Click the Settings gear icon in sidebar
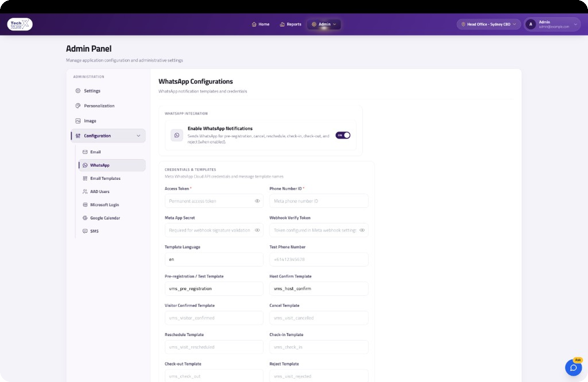Image resolution: width=588 pixels, height=382 pixels. pos(78,91)
